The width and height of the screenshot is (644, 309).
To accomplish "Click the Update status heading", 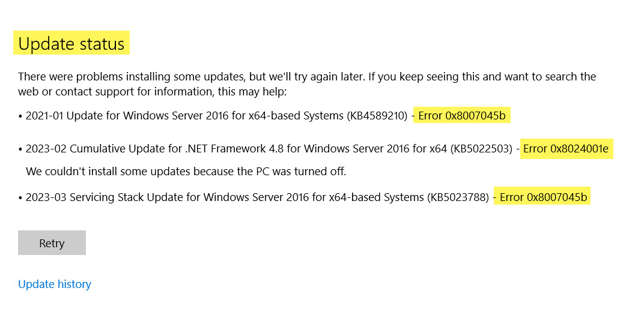I will 71,44.
